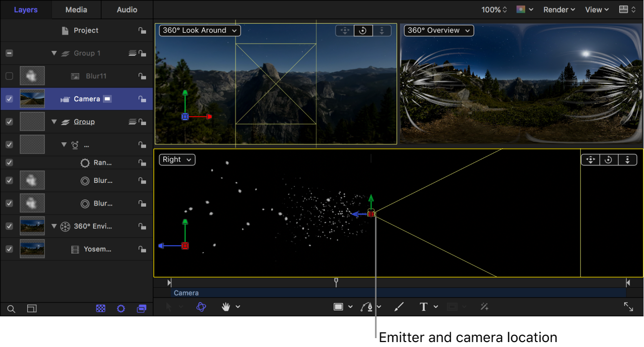Screen dimensions: 644x347
Task: Open the Right view dropdown
Action: click(x=177, y=159)
